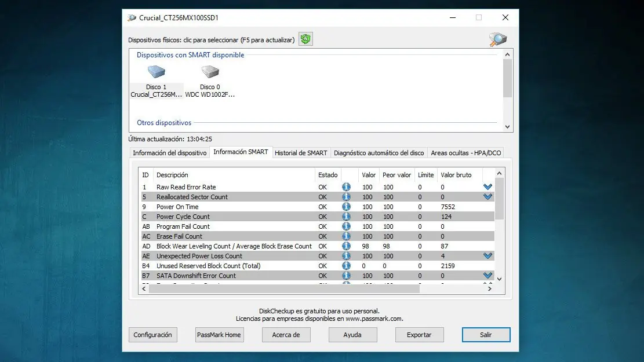Click the Salir button to exit
Viewport: 644px width, 362px height.
(486, 335)
